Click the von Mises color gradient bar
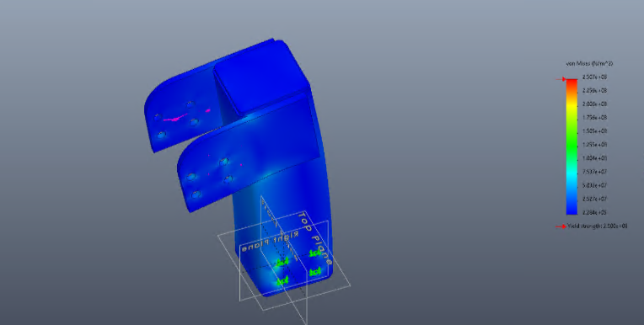The height and width of the screenshot is (325, 644). tap(572, 147)
